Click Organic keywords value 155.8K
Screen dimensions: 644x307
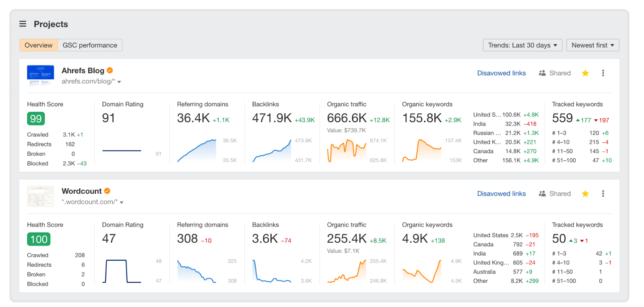pyautogui.click(x=422, y=118)
